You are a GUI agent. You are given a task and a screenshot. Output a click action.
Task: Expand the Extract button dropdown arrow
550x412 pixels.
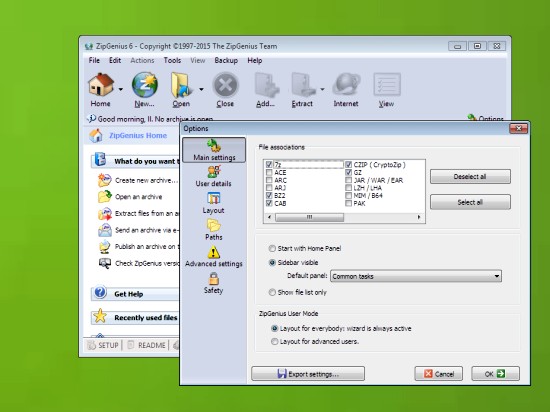(322, 89)
